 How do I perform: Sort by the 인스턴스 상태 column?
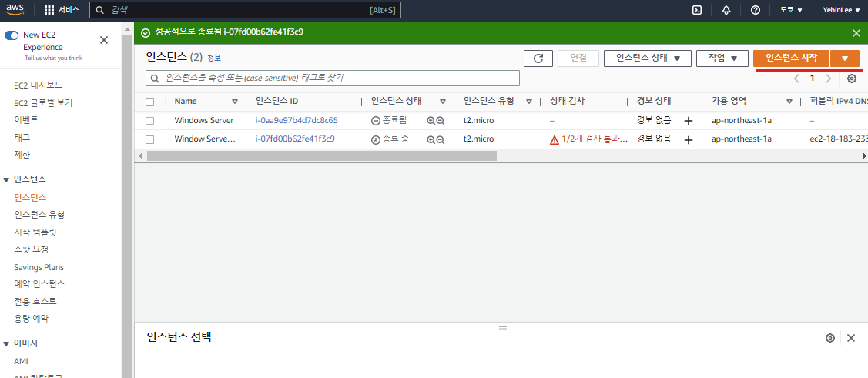pos(442,102)
